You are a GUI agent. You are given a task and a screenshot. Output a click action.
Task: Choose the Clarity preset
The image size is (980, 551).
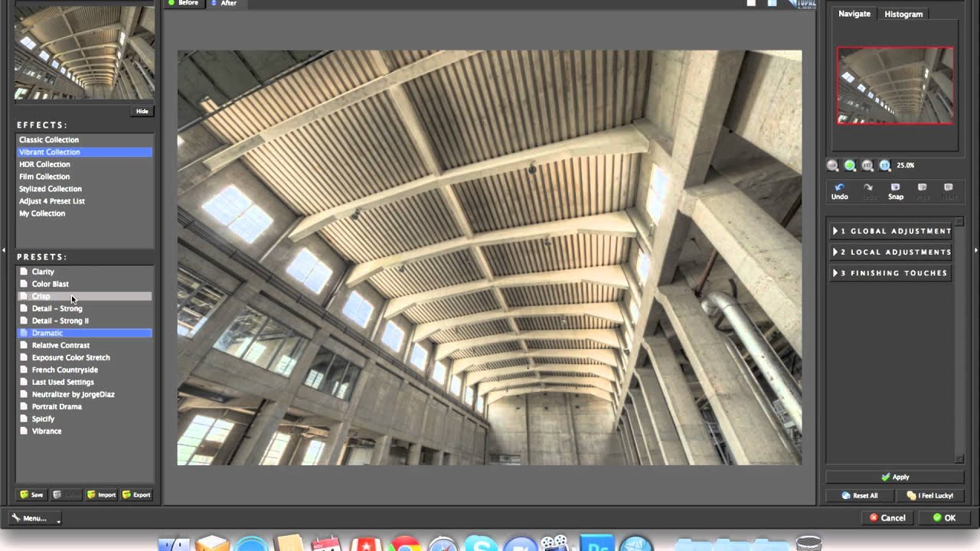85,272
